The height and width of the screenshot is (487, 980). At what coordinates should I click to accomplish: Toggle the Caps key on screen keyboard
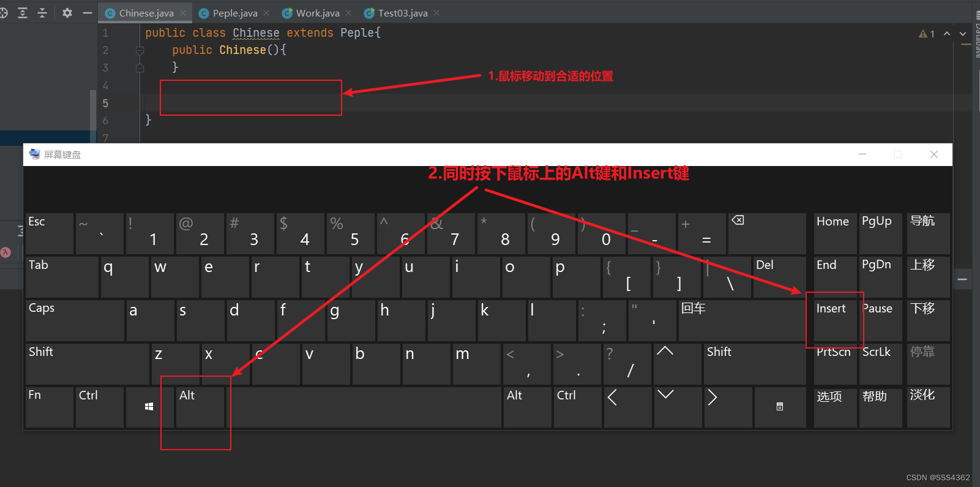click(x=75, y=320)
